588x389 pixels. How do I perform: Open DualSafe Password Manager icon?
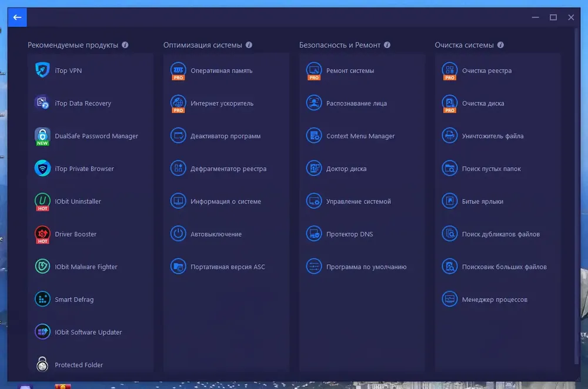tap(42, 136)
